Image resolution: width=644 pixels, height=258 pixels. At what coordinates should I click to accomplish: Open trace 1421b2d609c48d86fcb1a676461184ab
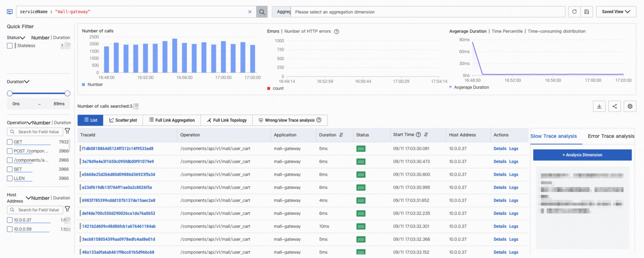(119, 226)
